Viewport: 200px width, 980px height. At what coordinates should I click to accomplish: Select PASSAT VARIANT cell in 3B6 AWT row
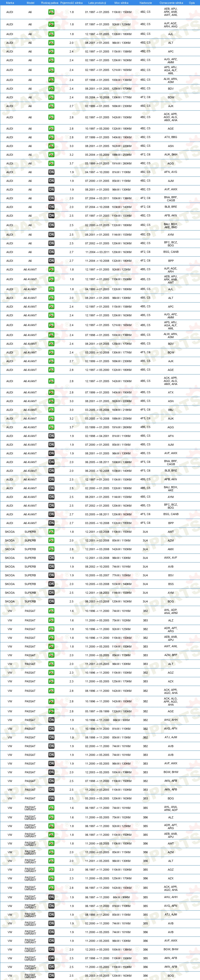[x=30, y=843]
